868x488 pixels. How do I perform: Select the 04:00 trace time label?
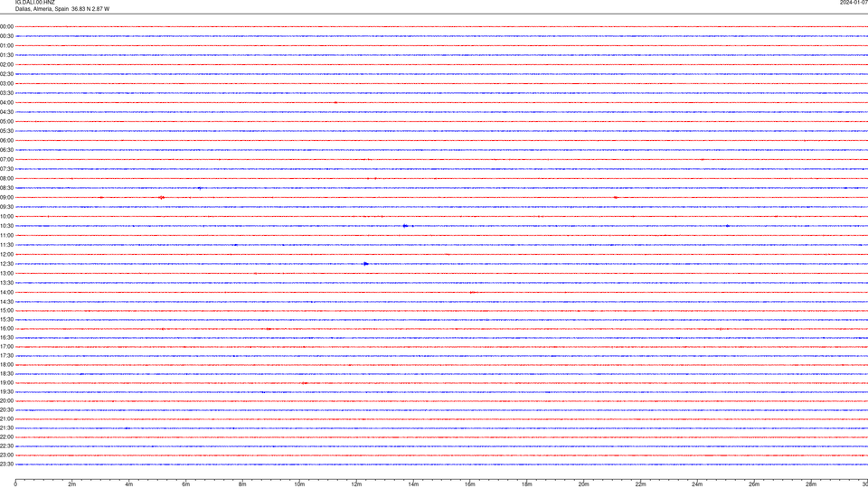click(x=6, y=102)
